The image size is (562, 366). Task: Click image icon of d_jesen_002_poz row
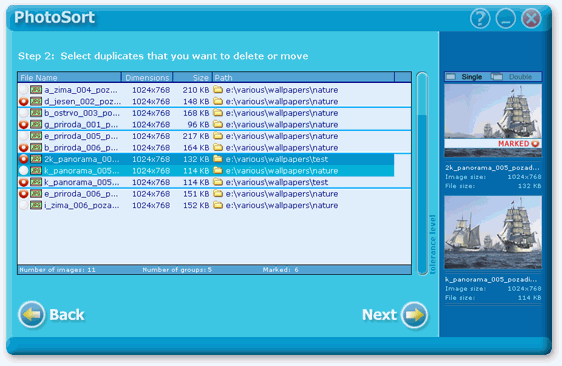[x=36, y=101]
